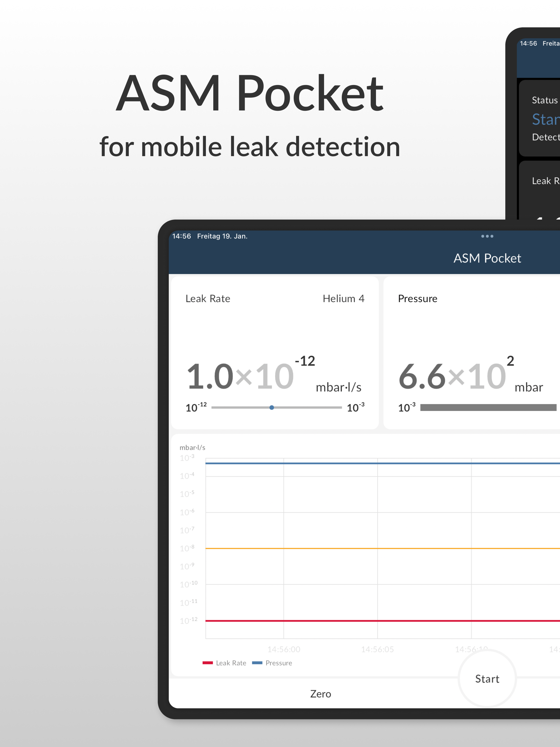
Task: Click the 14:56:05 time axis label
Action: pyautogui.click(x=377, y=649)
